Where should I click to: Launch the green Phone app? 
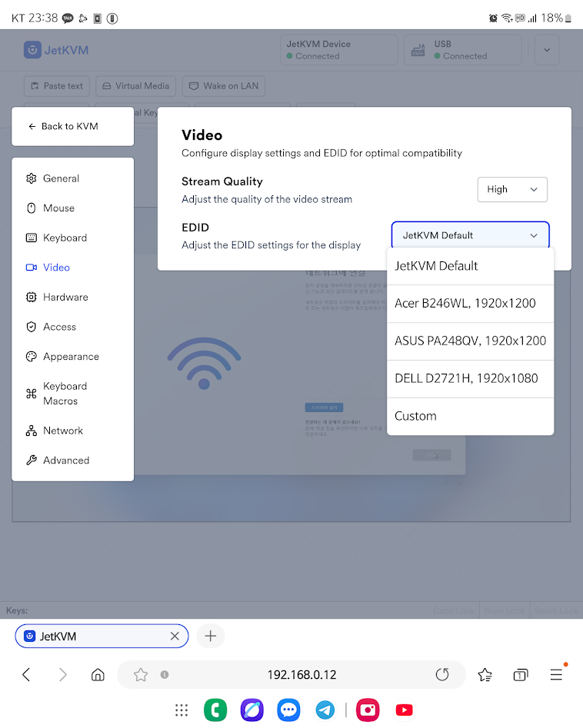215,710
